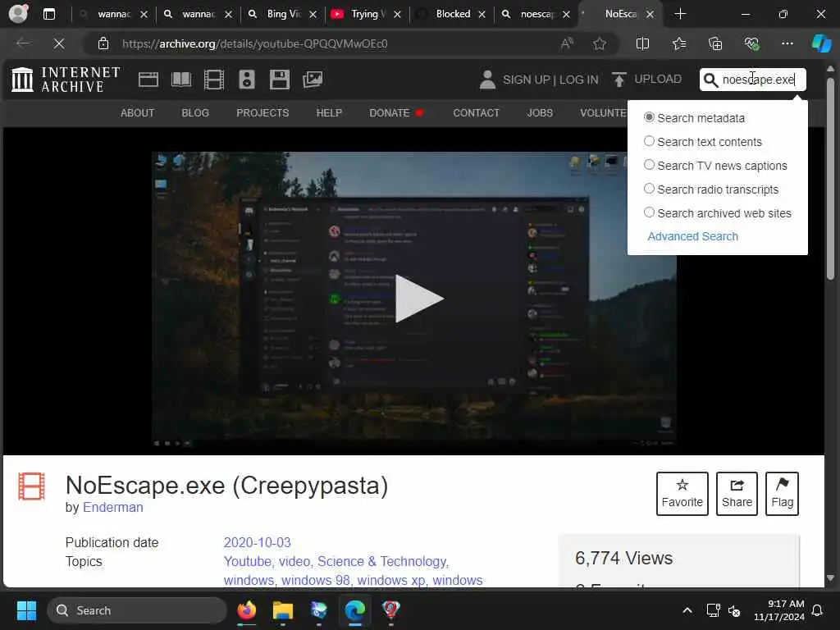Screen dimensions: 840x630
Task: Open the Favorites list icon
Action: (679, 43)
